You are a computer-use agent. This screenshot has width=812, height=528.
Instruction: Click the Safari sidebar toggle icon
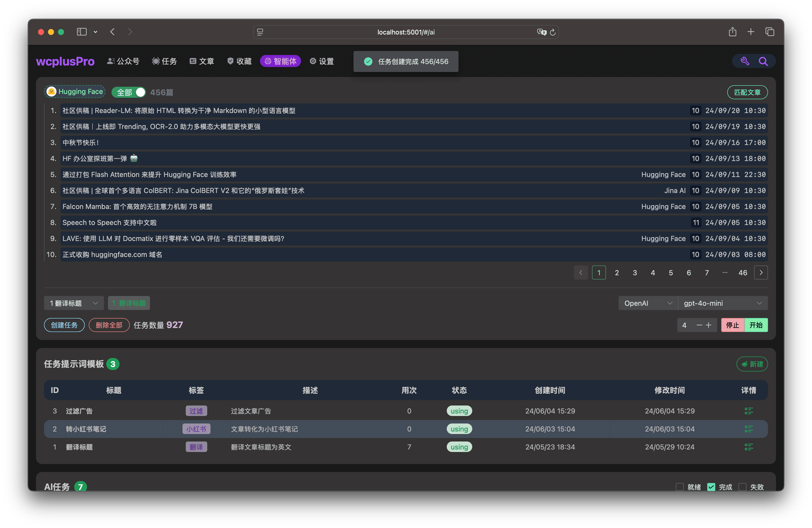coord(81,32)
